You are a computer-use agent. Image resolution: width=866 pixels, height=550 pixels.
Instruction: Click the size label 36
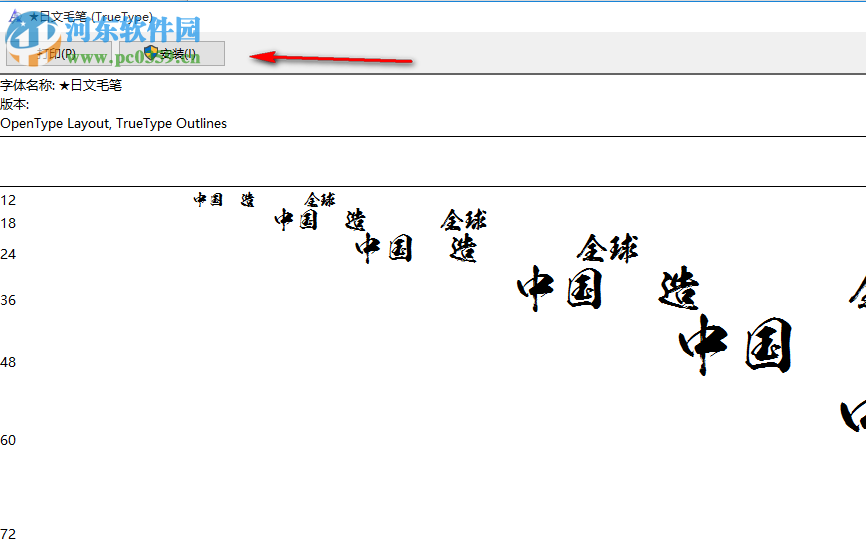tap(8, 300)
